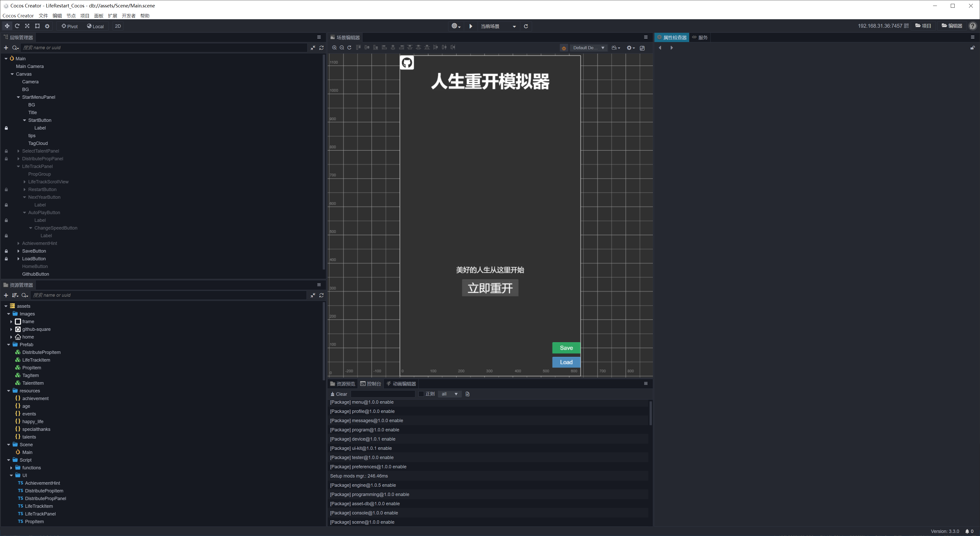Toggle scene lighting bulb icon
This screenshot has height=536, width=980.
point(564,48)
